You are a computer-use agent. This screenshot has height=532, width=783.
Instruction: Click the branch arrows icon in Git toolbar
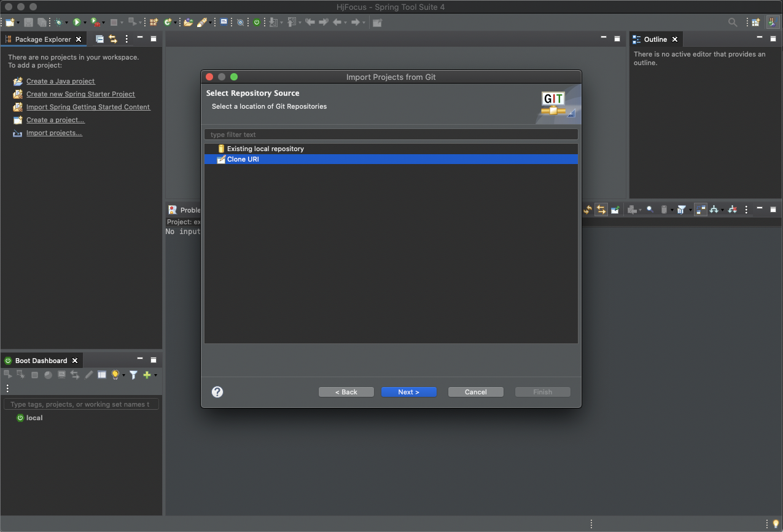[714, 209]
